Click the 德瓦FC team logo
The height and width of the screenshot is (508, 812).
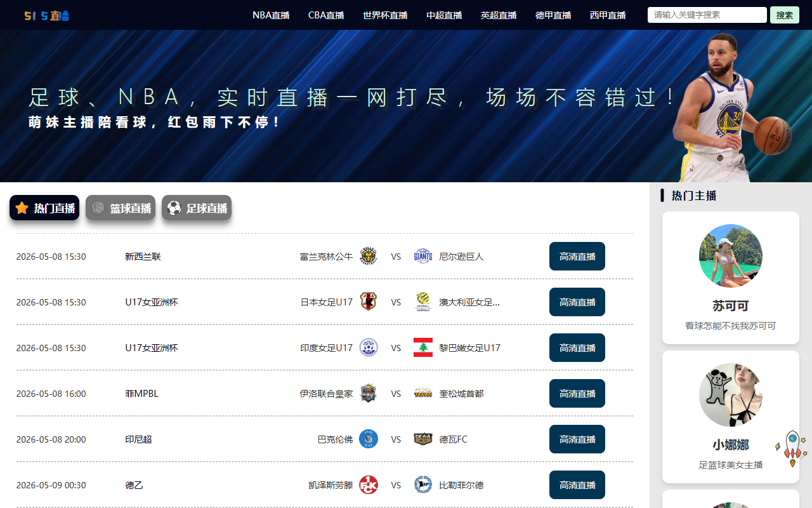click(423, 439)
